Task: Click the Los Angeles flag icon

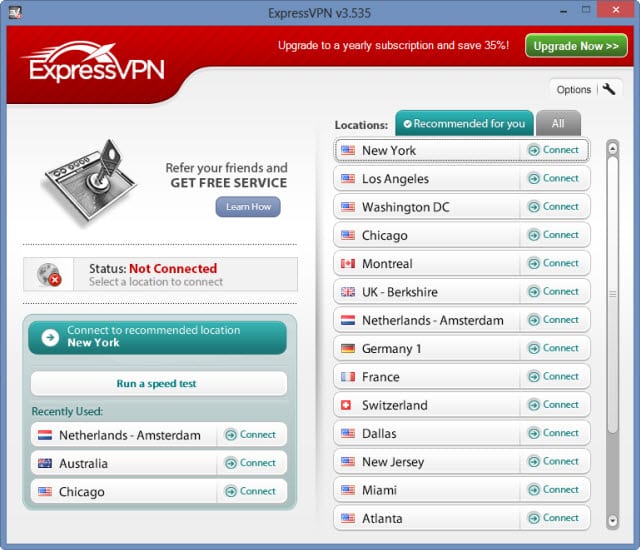Action: pyautogui.click(x=348, y=179)
